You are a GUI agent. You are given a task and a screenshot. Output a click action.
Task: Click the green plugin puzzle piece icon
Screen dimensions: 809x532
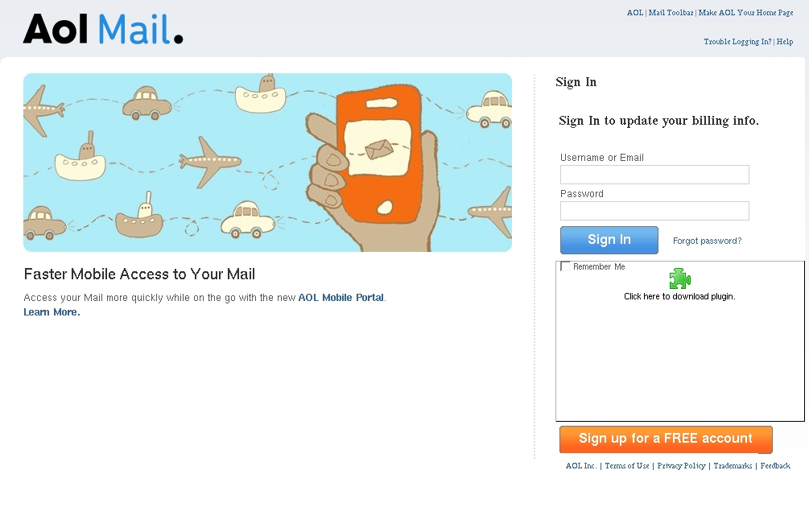[x=679, y=278]
